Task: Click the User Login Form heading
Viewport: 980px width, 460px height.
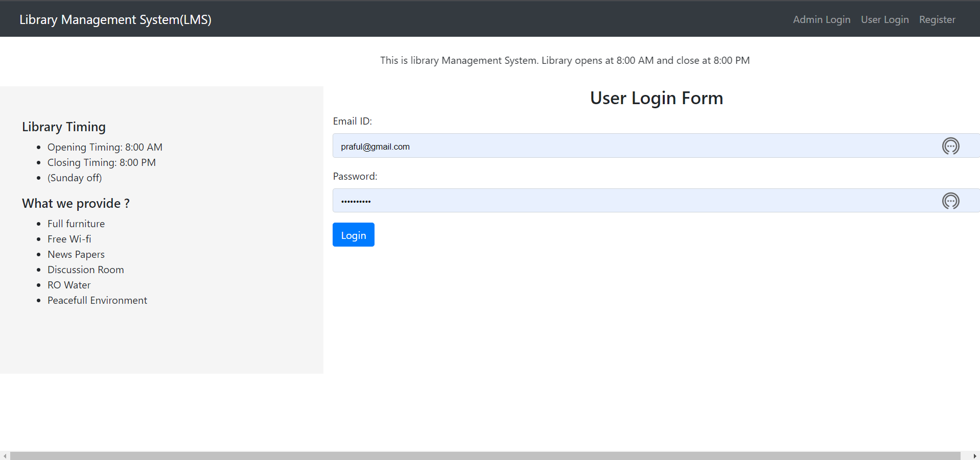Action: click(656, 98)
